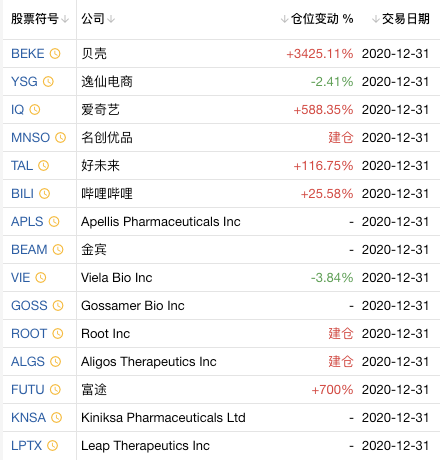
Task: Open the GOSS ticker link
Action: coord(29,306)
